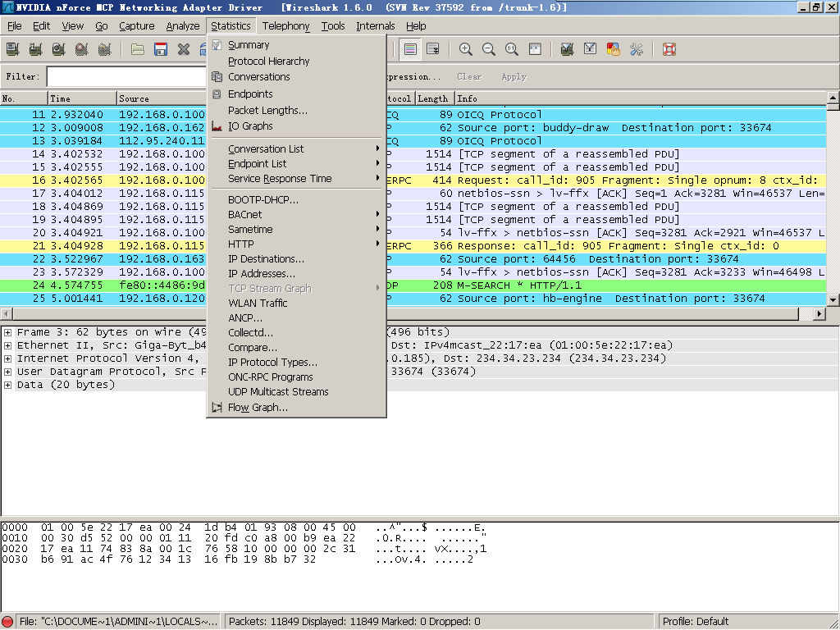This screenshot has height=630, width=840.
Task: Click the Clear filter button
Action: pyautogui.click(x=469, y=76)
